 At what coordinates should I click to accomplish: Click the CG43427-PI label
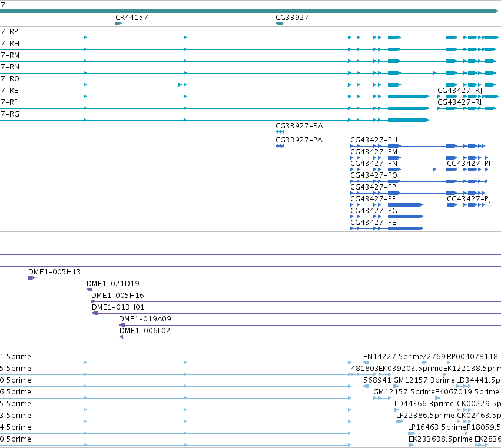point(469,164)
